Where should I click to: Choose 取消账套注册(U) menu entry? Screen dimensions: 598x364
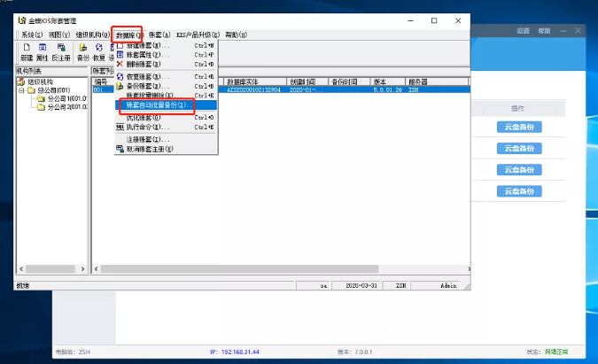click(x=165, y=149)
